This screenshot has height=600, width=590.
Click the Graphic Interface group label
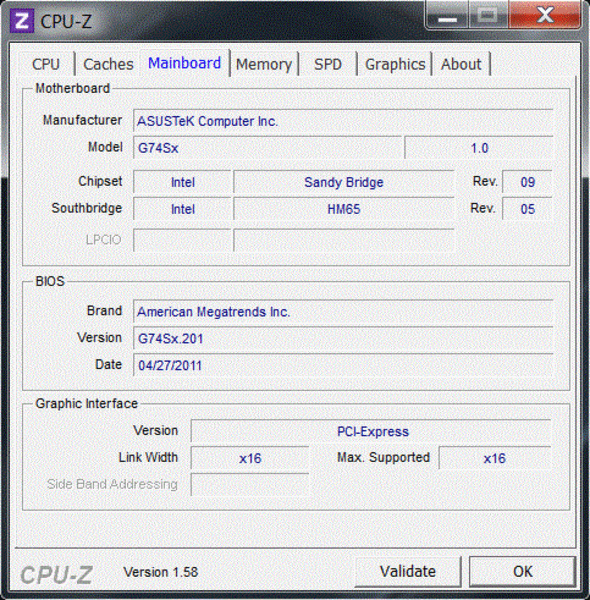click(x=86, y=403)
